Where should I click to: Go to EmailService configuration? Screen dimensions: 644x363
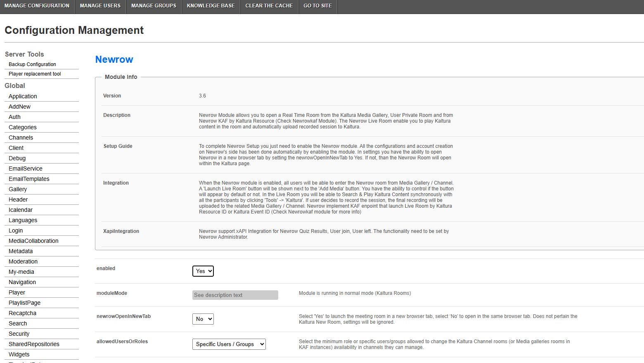(x=26, y=168)
